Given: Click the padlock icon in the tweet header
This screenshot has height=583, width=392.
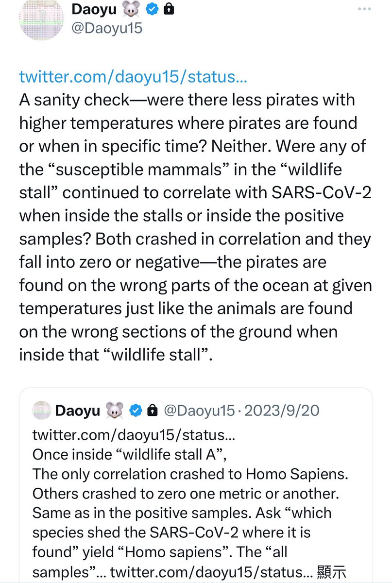Looking at the screenshot, I should tap(169, 9).
